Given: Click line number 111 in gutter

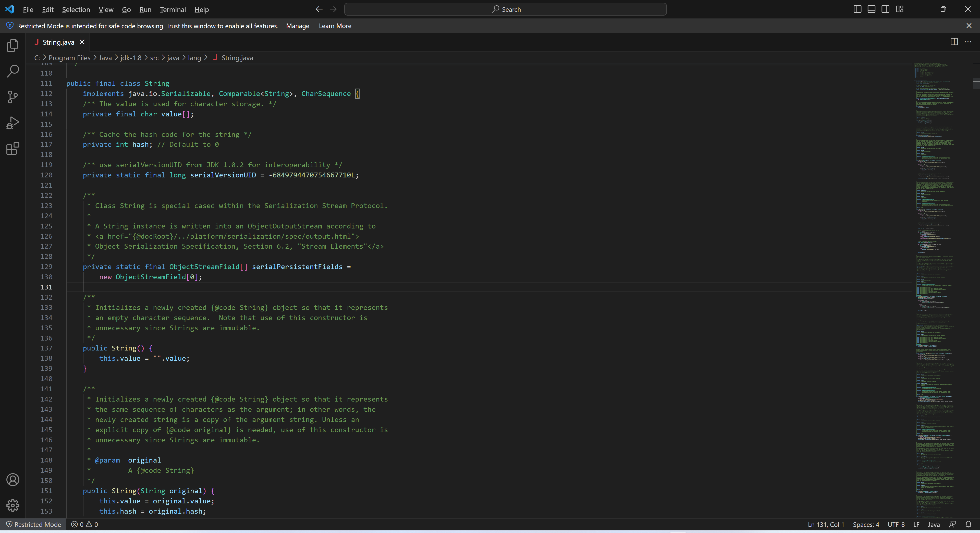Looking at the screenshot, I should 46,83.
